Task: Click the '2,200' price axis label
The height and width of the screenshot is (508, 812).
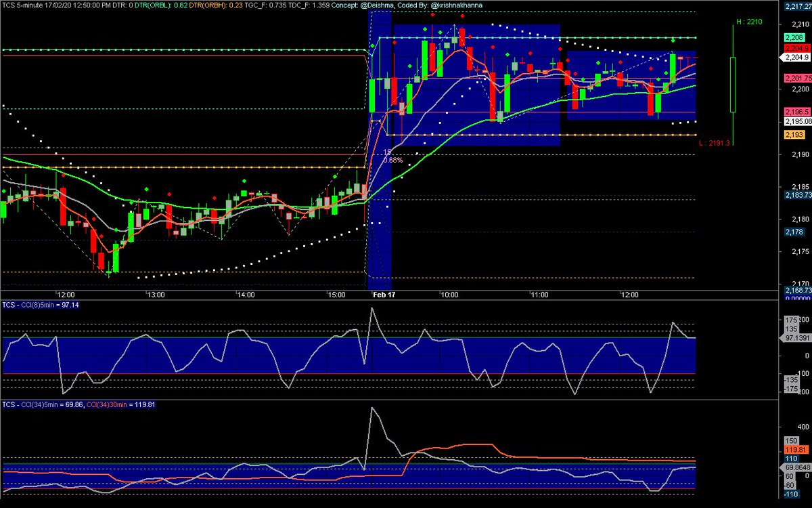Action: 800,89
